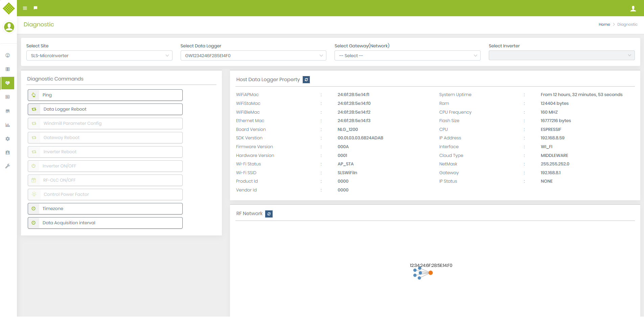644x321 pixels.
Task: Click the Diagnostic breadcrumb item
Action: point(627,24)
